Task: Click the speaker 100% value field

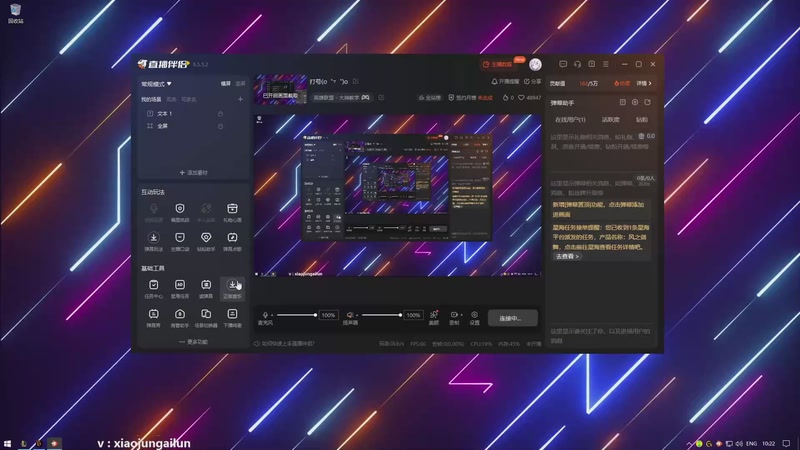Action: click(413, 315)
